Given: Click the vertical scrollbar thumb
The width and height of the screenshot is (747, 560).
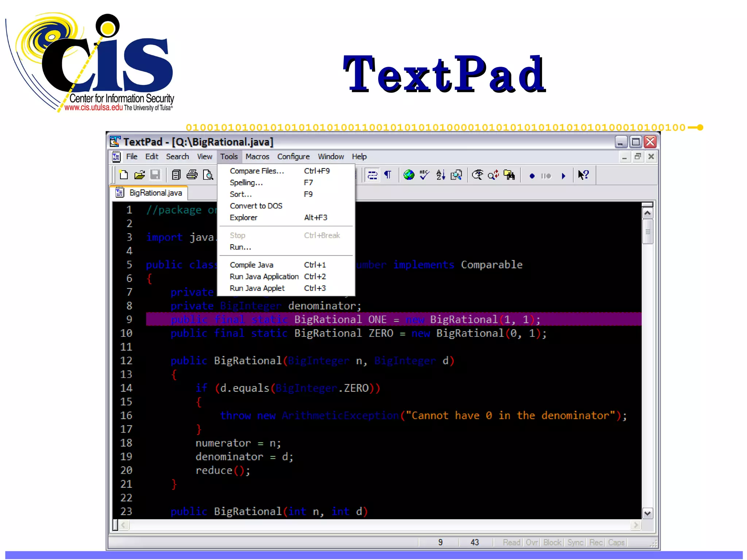Looking at the screenshot, I should (x=647, y=232).
